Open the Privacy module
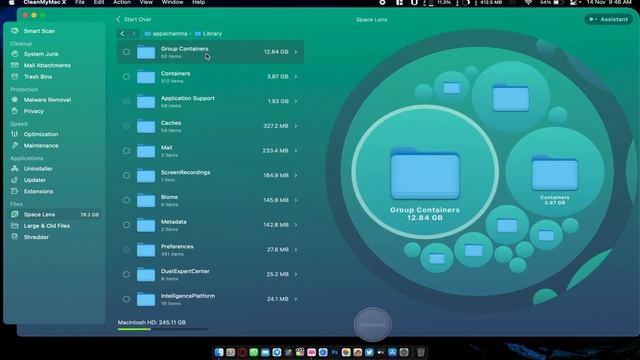This screenshot has height=360, width=640. [33, 111]
